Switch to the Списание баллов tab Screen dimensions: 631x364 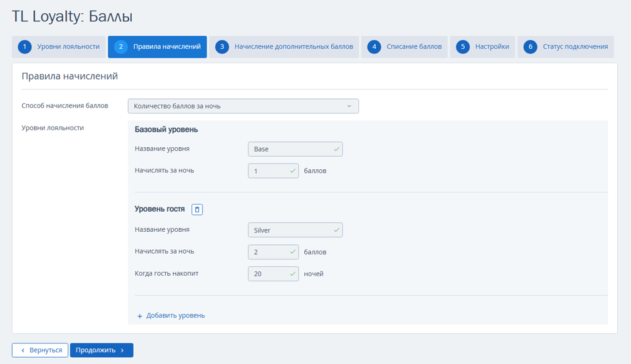[405, 46]
